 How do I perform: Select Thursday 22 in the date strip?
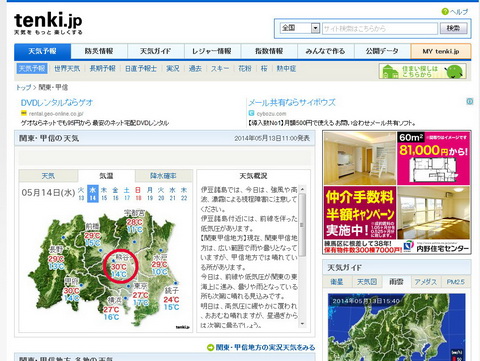[x=184, y=194]
